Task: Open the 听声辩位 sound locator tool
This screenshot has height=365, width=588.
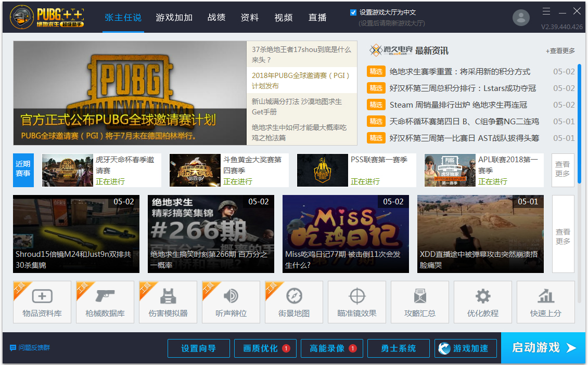Action: [x=231, y=302]
